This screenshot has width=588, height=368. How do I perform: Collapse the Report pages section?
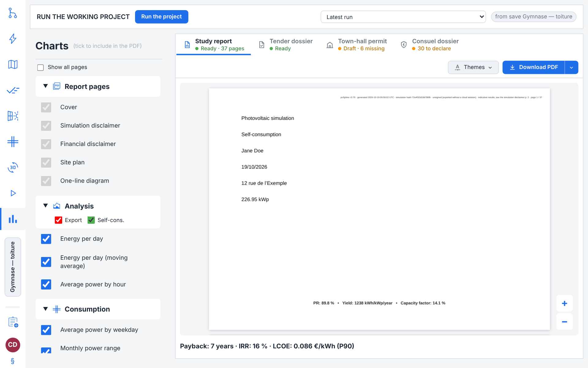pyautogui.click(x=45, y=86)
